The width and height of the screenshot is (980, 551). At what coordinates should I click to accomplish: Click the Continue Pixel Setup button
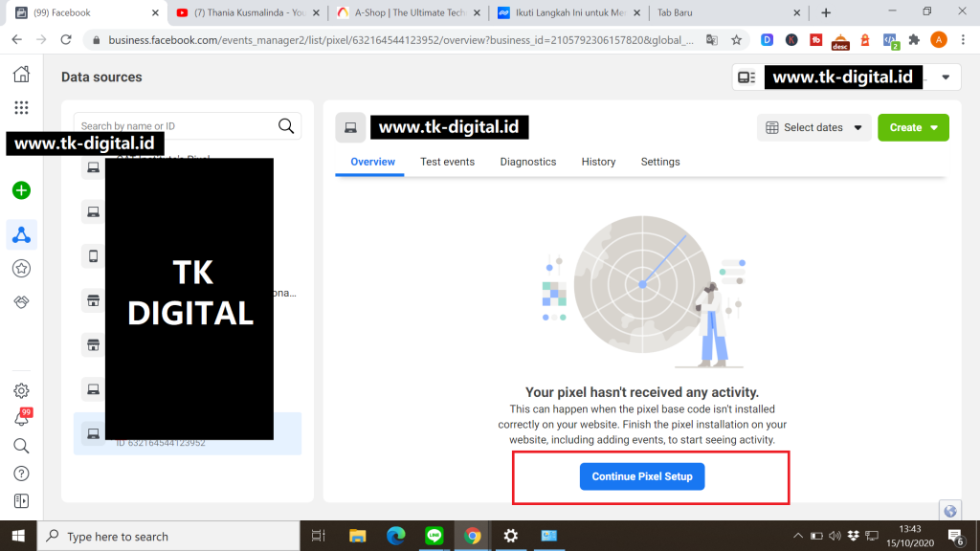(642, 476)
